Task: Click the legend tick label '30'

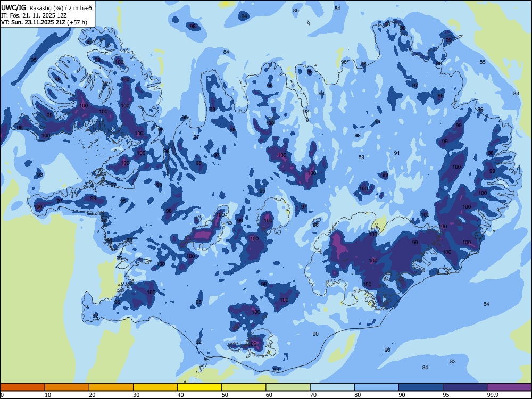Action: tap(136, 395)
